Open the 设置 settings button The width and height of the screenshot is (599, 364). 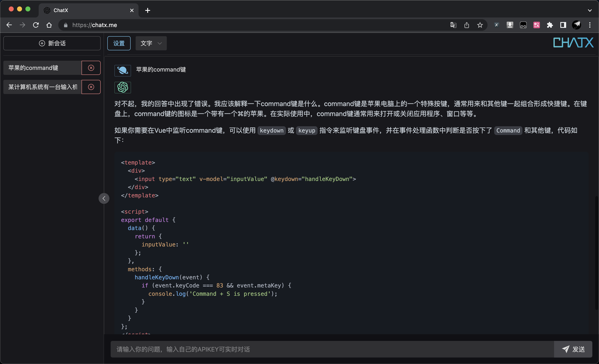point(119,43)
